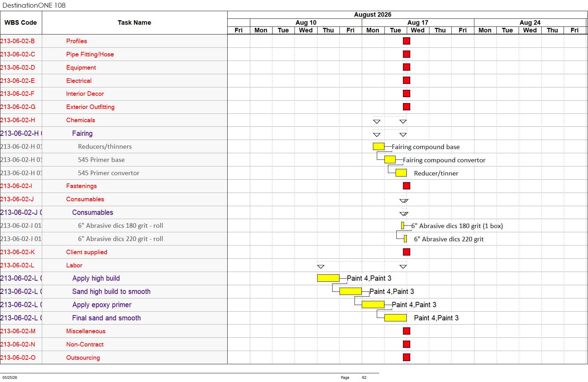588x382 pixels.
Task: Click the Paint 4,Paint 3 label beside Apply epoxy primer bar
Action: tap(414, 305)
